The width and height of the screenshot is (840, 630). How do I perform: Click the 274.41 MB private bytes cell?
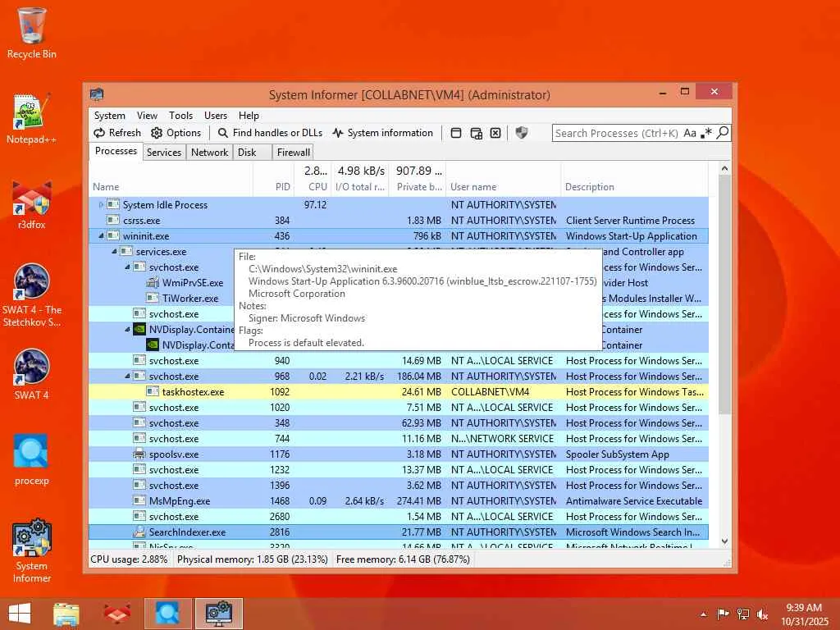[x=419, y=501]
